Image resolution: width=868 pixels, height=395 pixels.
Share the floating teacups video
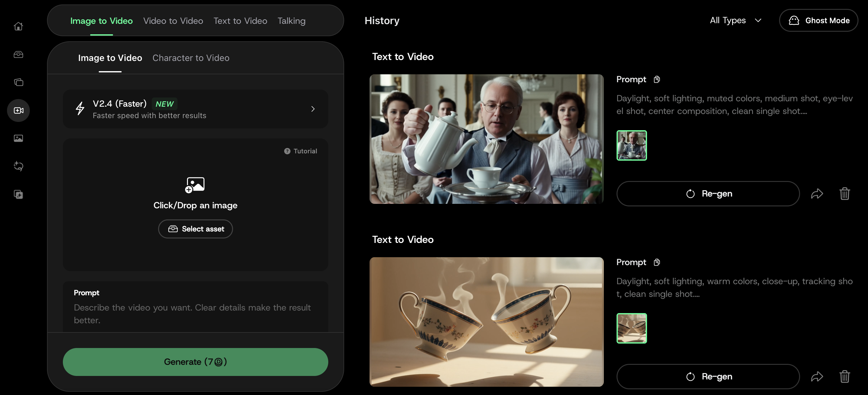tap(817, 377)
